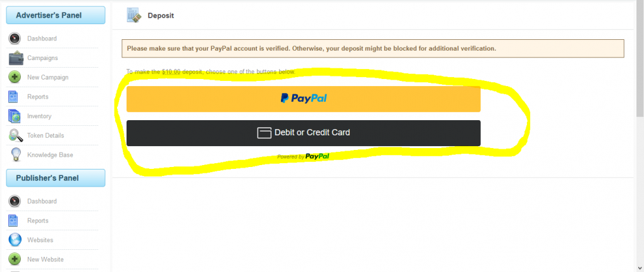Open Publisher's Reports document icon
This screenshot has height=272, width=644.
pos(13,221)
